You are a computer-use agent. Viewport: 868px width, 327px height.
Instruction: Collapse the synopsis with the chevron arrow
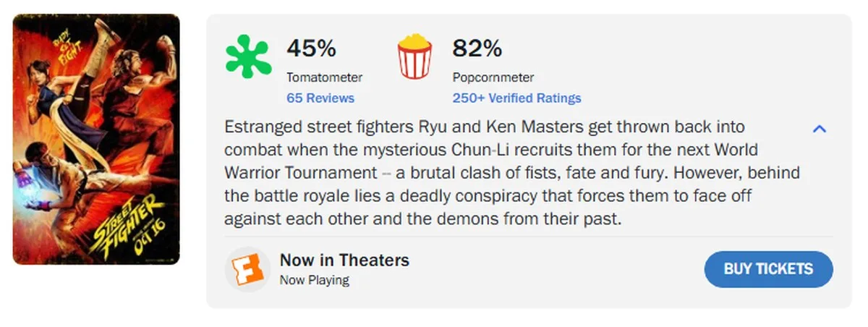point(820,129)
